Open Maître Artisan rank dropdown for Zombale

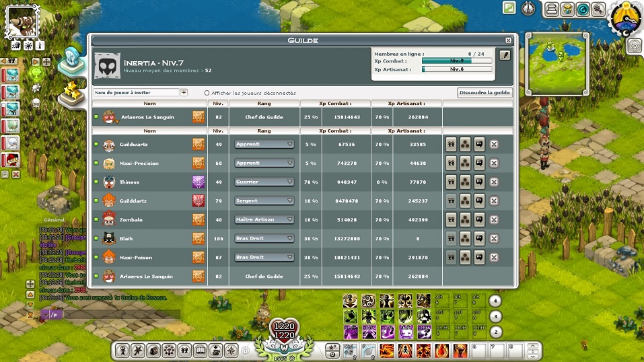coord(264,219)
